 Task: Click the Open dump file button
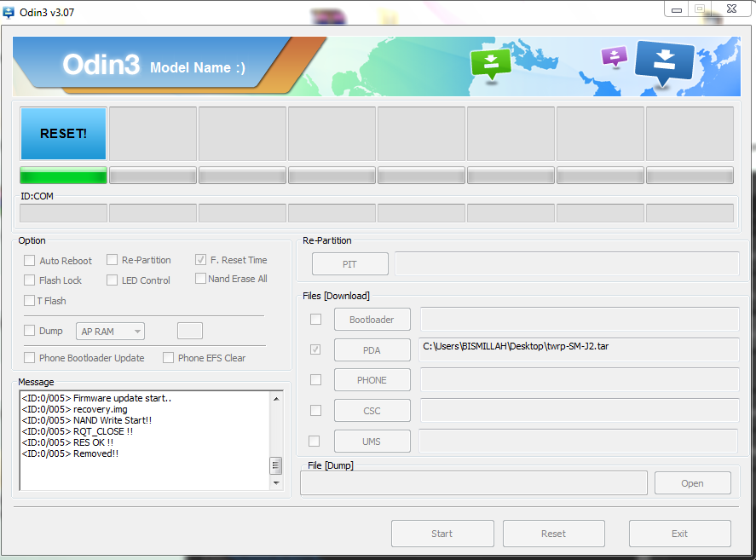(692, 482)
